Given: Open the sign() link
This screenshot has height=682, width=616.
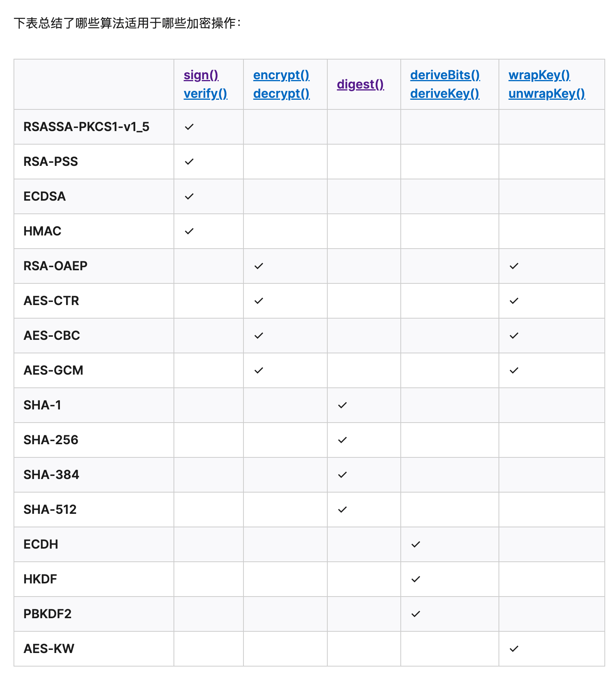Looking at the screenshot, I should coord(201,75).
